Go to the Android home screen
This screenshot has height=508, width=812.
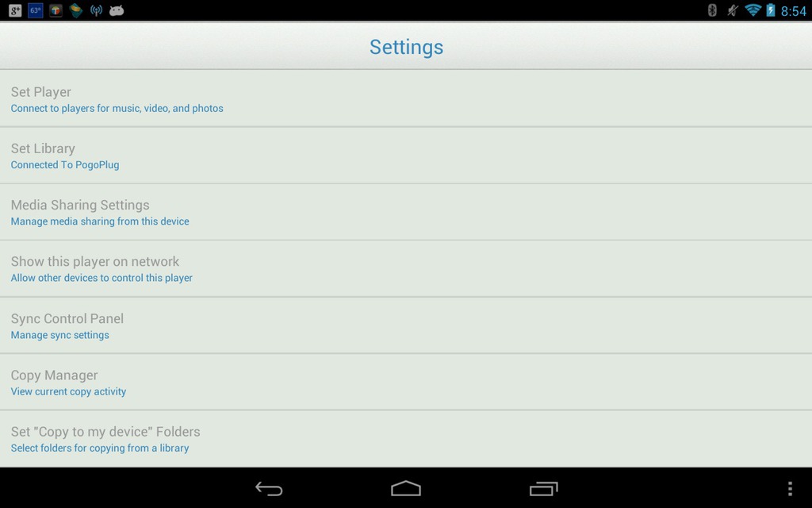406,488
